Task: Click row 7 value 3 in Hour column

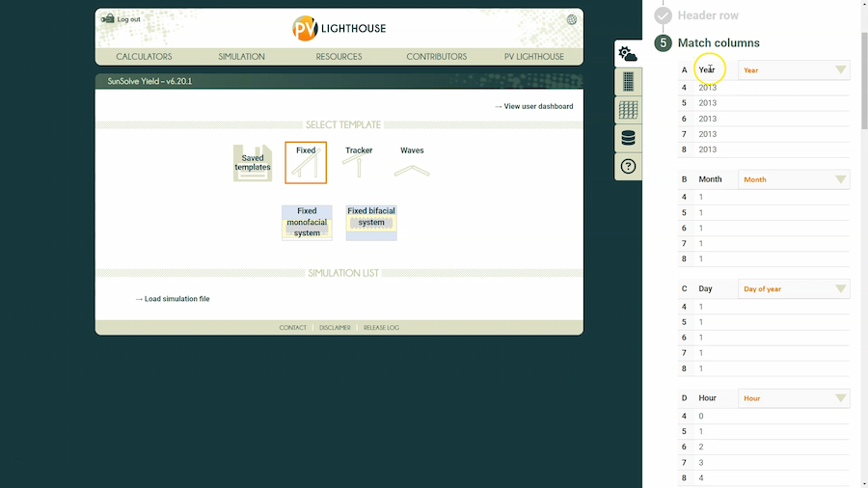Action: (x=701, y=463)
